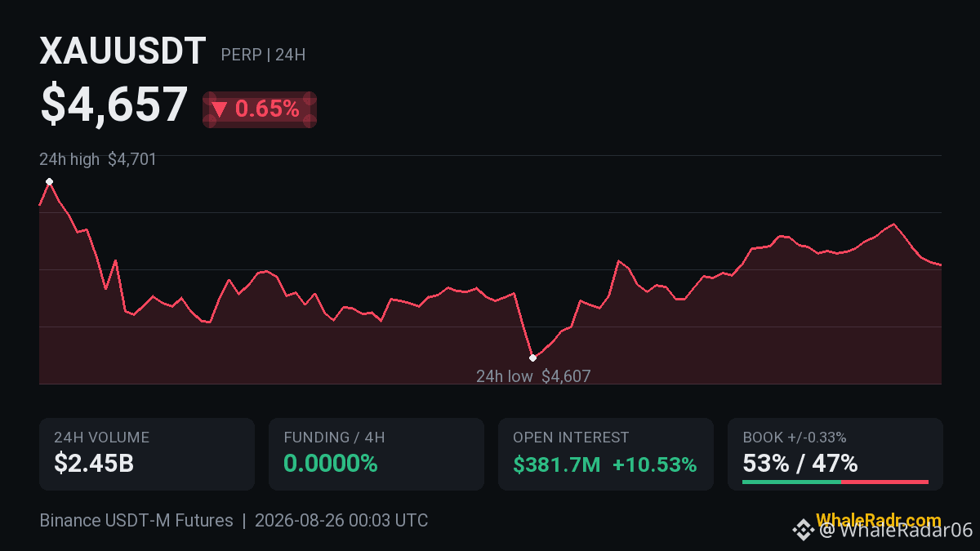Click the $4,657 current price
The width and height of the screenshot is (980, 551).
pyautogui.click(x=114, y=105)
